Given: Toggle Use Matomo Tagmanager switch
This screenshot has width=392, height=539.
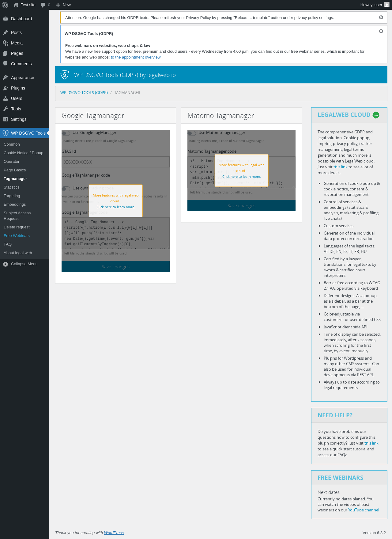Looking at the screenshot, I should coord(192,133).
